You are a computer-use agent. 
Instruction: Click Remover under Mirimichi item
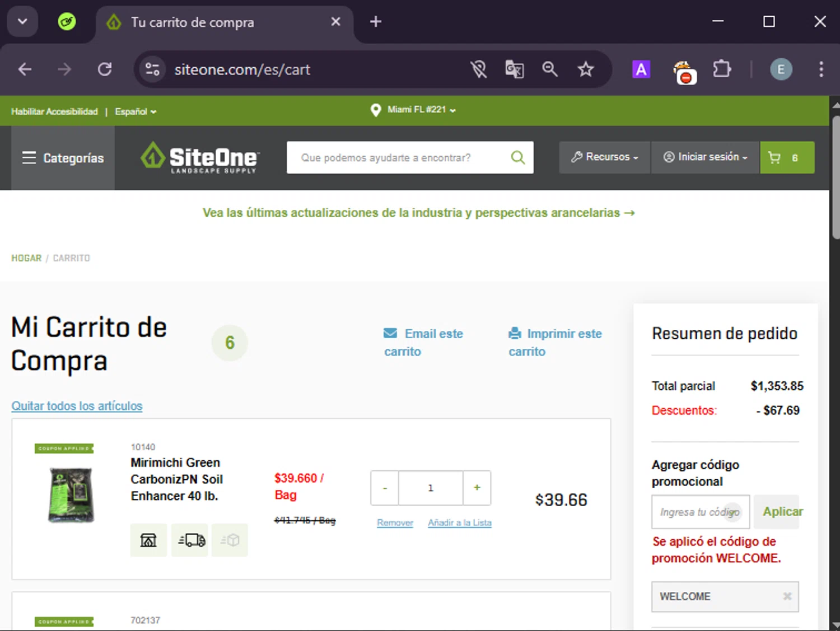(395, 523)
